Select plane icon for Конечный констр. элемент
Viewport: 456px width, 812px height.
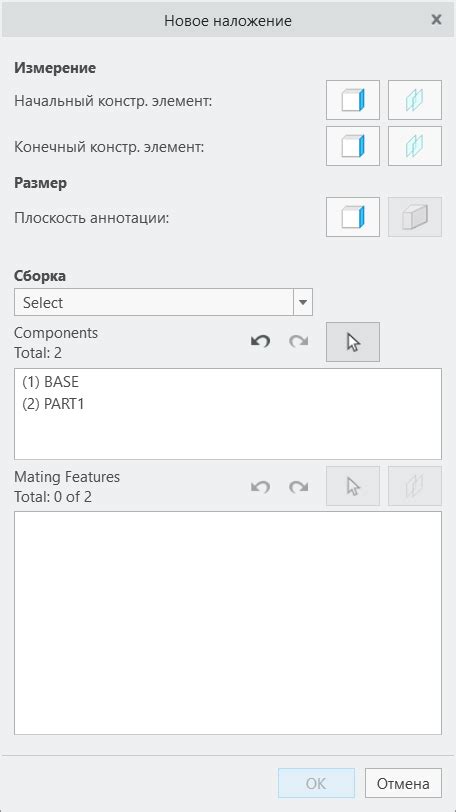tap(415, 146)
